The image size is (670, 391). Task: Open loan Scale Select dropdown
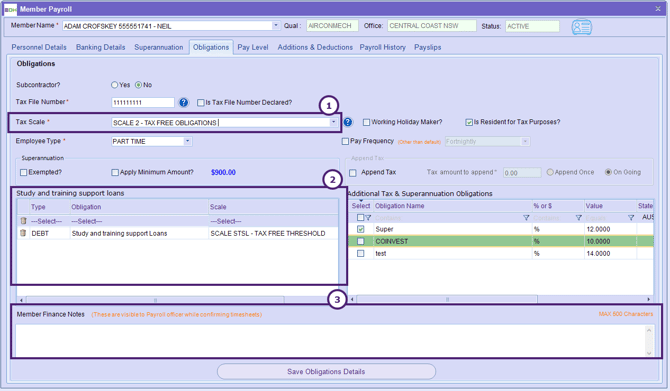(273, 221)
